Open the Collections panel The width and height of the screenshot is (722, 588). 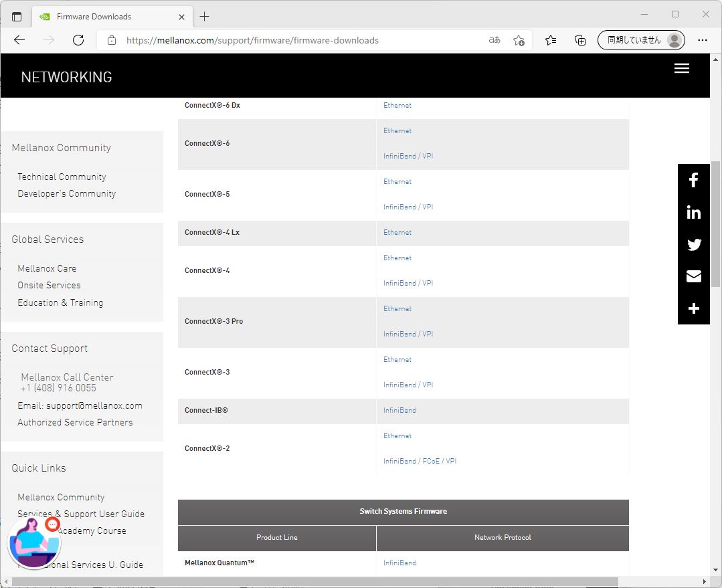pos(580,41)
